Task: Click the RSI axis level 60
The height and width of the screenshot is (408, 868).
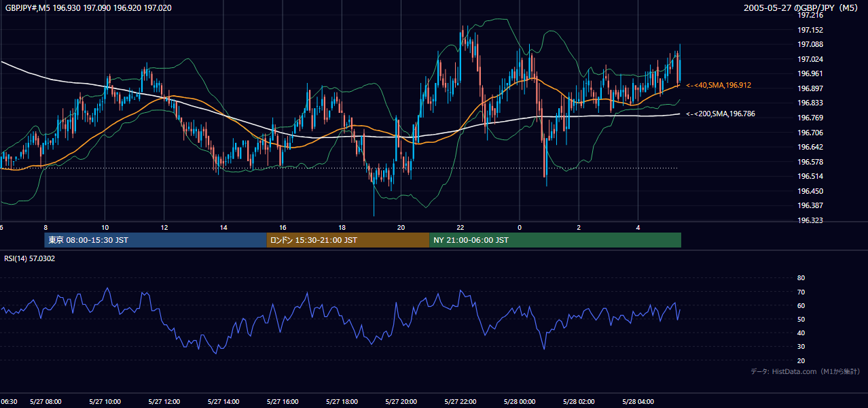Action: pyautogui.click(x=801, y=305)
